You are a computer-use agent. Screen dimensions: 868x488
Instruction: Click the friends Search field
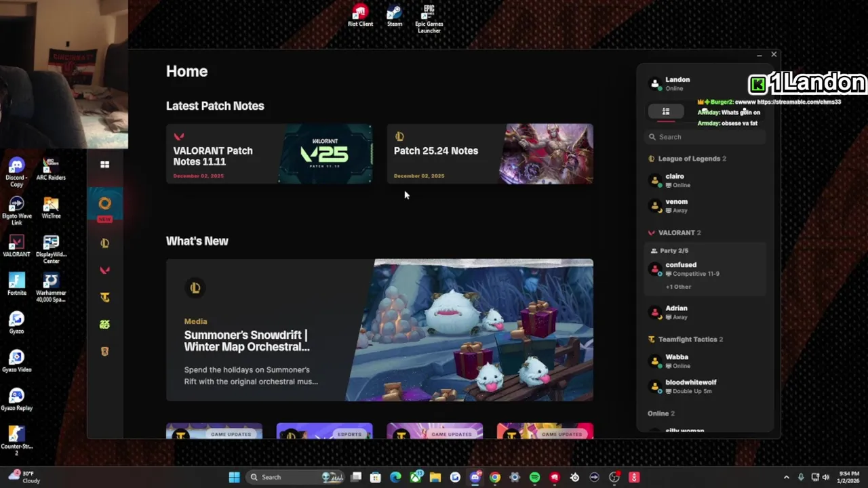pos(705,137)
